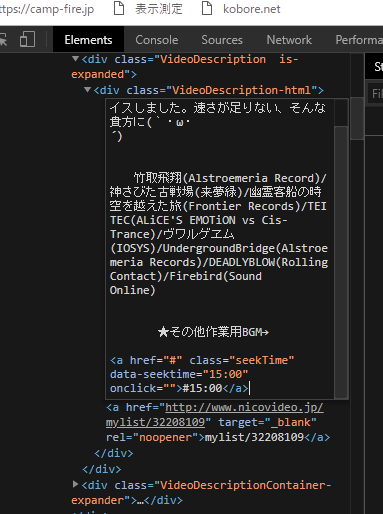Viewport: 383px width, 514px height.
Task: Click the data-seektime="15:00" attribute text
Action: tap(179, 374)
